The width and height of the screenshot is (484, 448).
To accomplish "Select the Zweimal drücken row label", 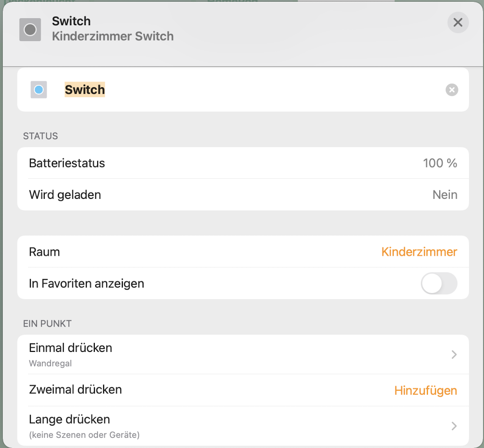I will click(x=75, y=390).
